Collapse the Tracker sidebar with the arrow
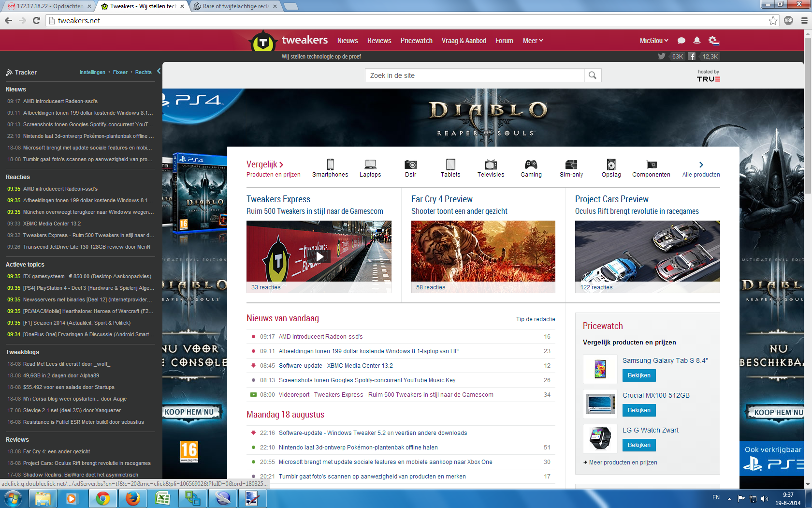This screenshot has width=812, height=508. (159, 71)
